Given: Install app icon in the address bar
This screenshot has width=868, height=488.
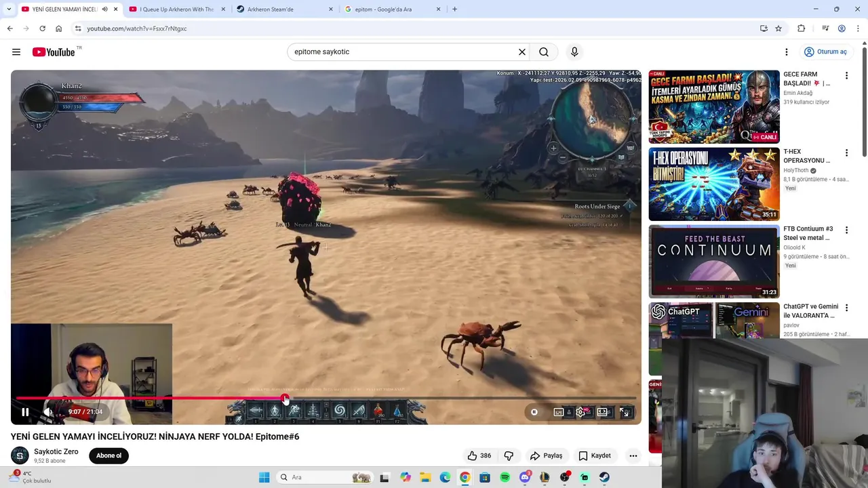Looking at the screenshot, I should (764, 28).
